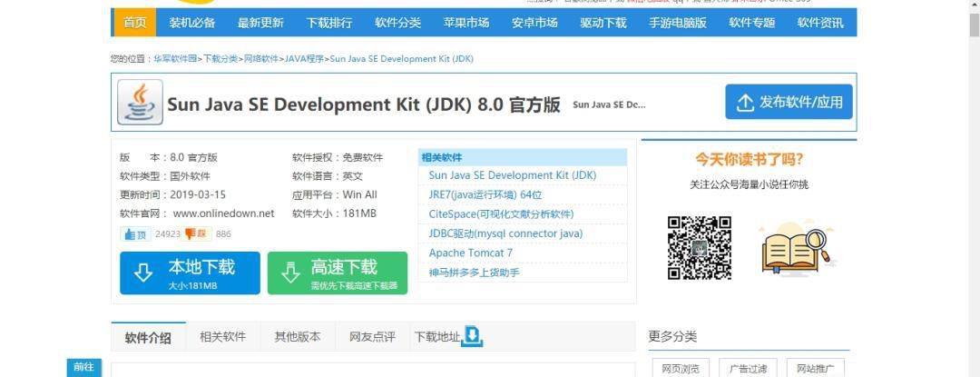
Task: Switch to the 其他版本 tab
Action: point(298,336)
